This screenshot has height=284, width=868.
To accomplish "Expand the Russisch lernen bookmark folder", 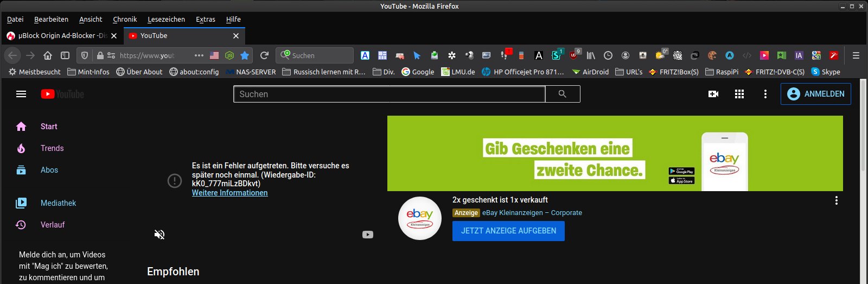I will pyautogui.click(x=324, y=72).
